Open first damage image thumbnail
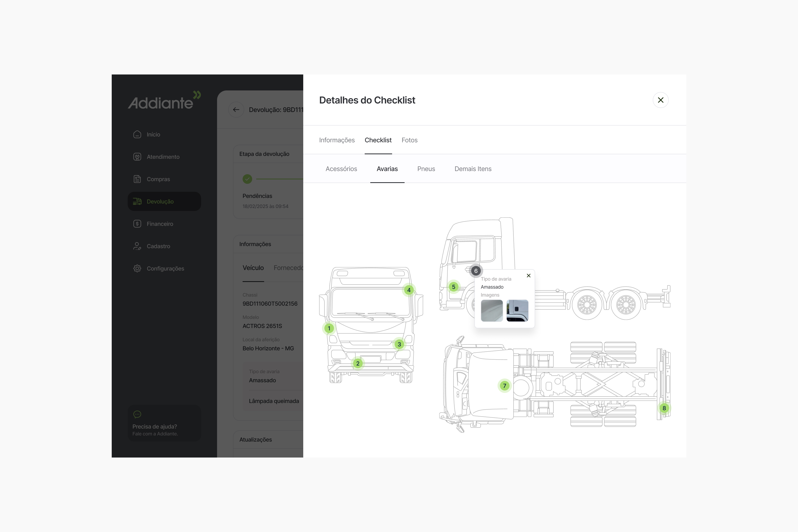Viewport: 798px width, 532px height. 492,310
